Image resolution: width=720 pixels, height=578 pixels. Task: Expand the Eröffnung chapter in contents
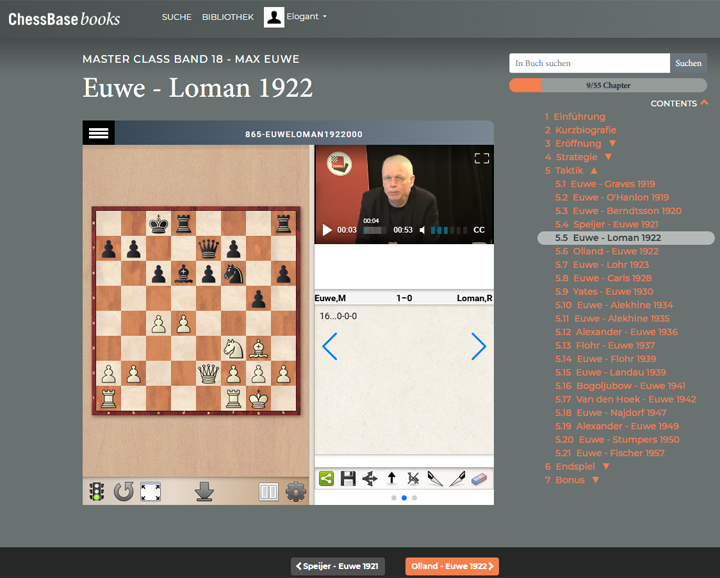(612, 144)
